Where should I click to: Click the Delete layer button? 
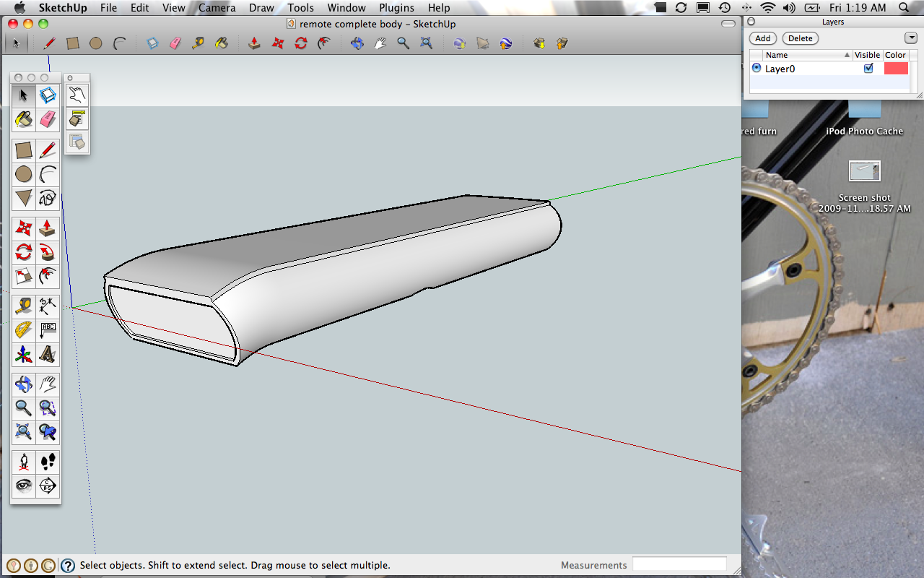tap(800, 38)
